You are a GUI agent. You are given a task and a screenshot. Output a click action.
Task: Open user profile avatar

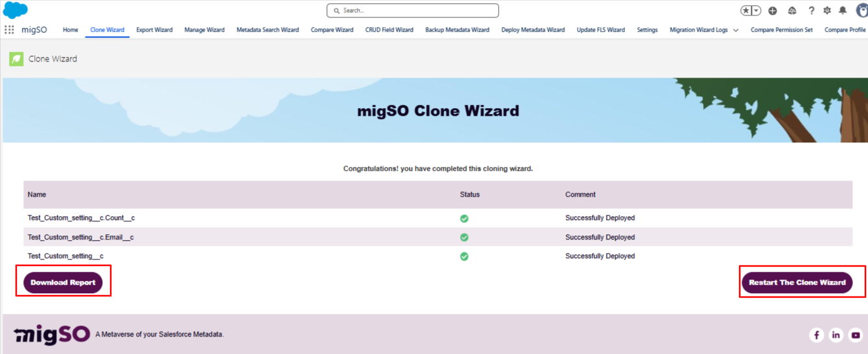click(x=862, y=10)
